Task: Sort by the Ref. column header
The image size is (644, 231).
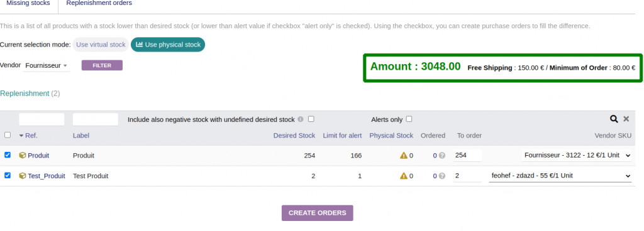Action: point(31,136)
